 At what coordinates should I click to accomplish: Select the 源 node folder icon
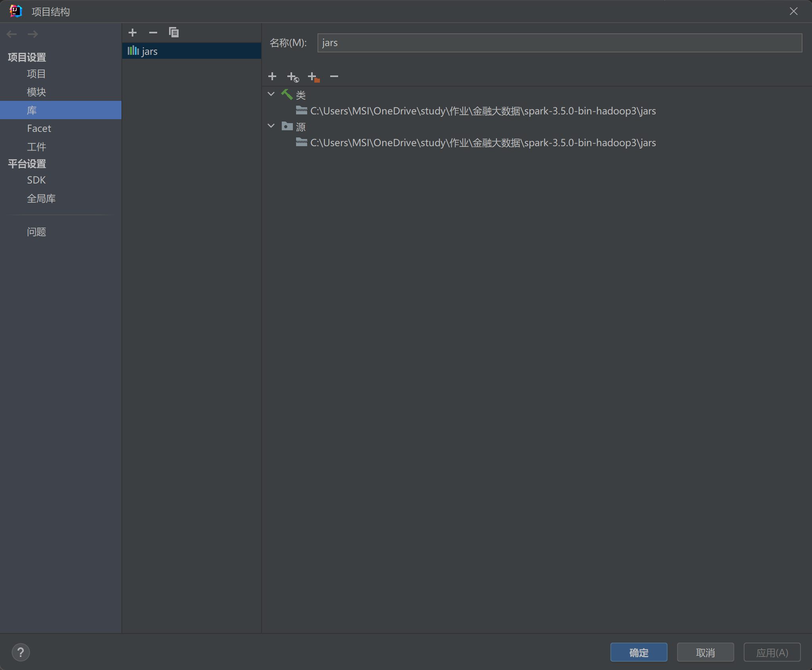pyautogui.click(x=287, y=126)
